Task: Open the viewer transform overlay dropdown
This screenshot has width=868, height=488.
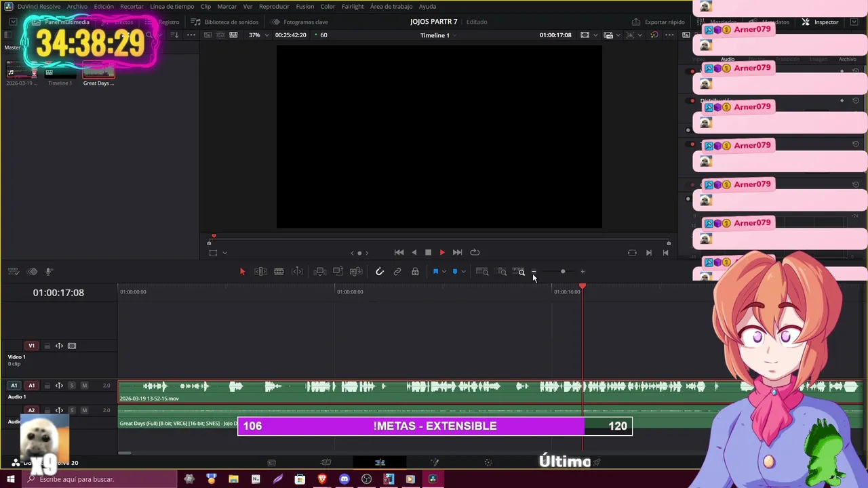Action: pos(224,253)
